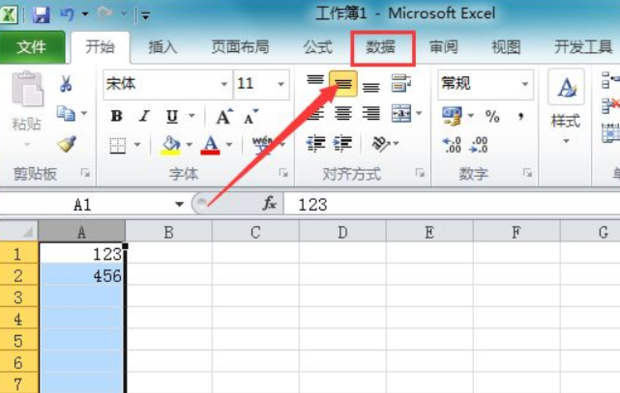This screenshot has height=393, width=620.
Task: Open the 字体 font dialog launcher
Action: [x=283, y=173]
